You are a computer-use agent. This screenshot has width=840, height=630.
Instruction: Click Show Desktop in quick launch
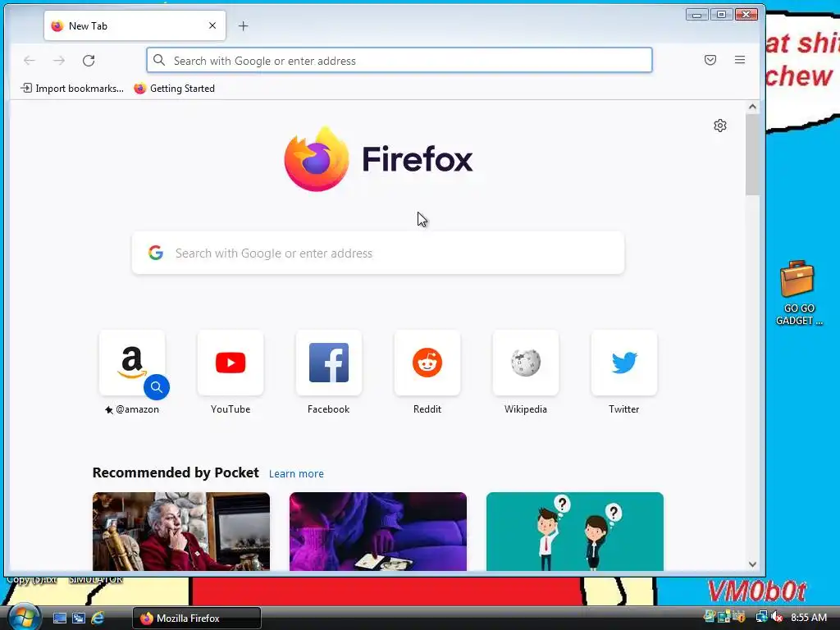[60, 619]
